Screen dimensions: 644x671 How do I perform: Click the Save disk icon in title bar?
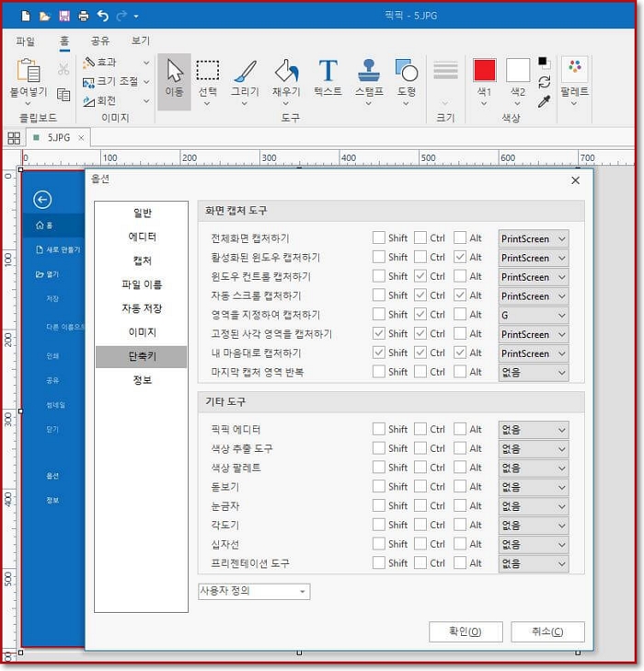pyautogui.click(x=64, y=17)
